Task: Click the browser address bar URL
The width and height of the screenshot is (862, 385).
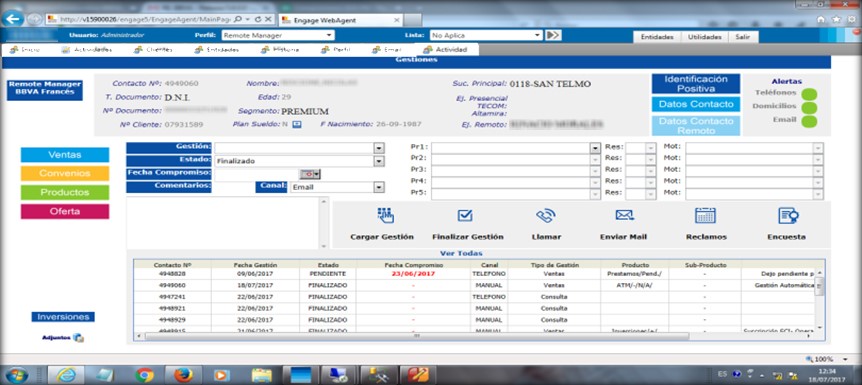Action: [x=146, y=19]
